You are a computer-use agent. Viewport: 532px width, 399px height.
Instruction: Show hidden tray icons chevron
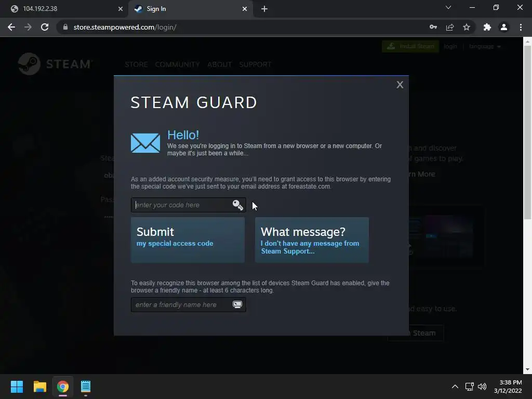455,387
